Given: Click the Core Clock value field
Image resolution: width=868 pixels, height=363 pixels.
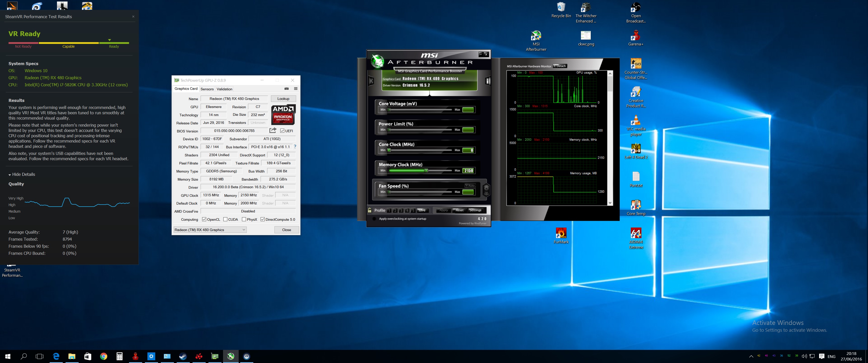Looking at the screenshot, I should (468, 150).
